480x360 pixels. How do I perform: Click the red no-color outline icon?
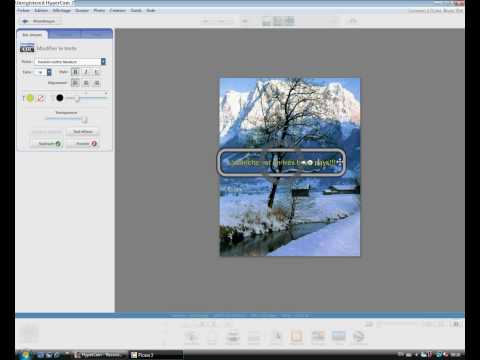point(41,98)
